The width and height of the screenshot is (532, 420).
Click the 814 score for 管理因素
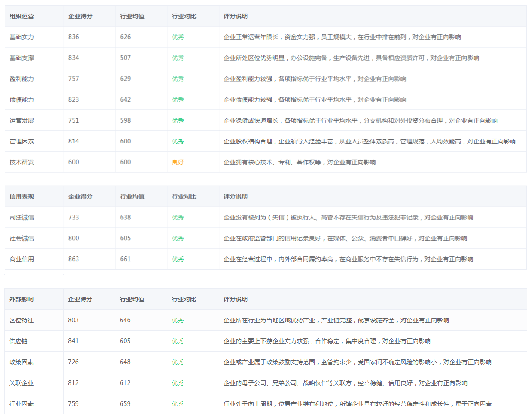tap(74, 142)
